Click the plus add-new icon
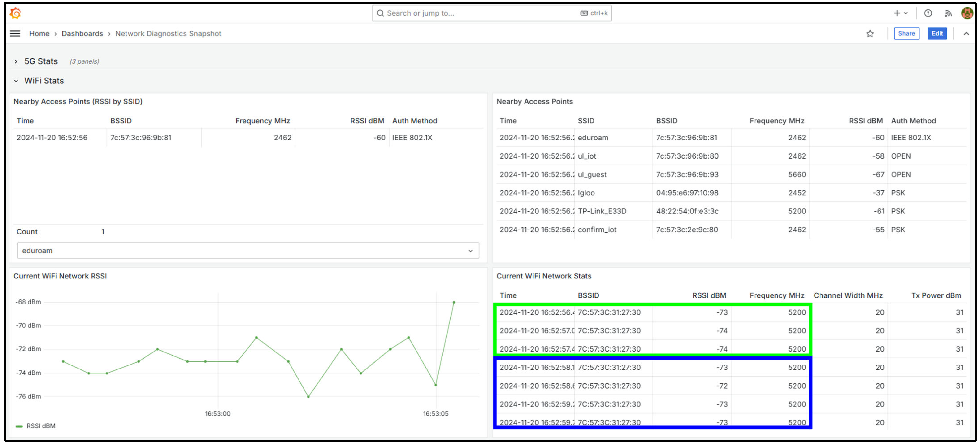 tap(897, 13)
